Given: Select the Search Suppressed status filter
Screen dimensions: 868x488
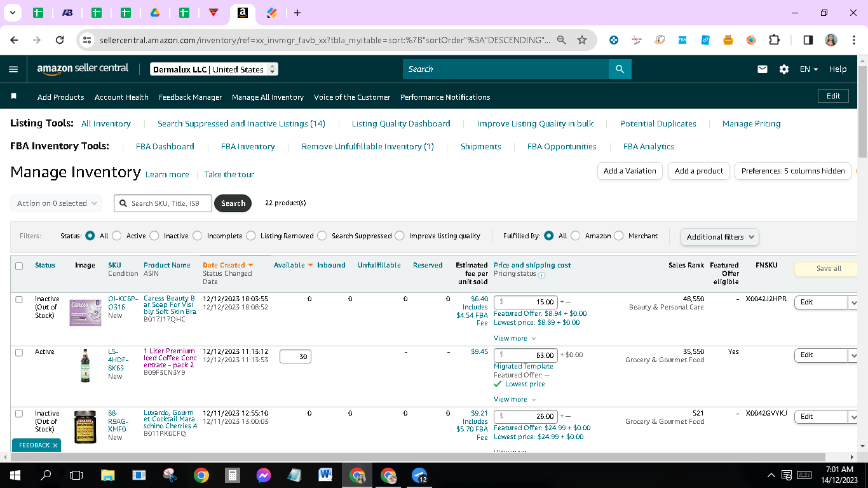Looking at the screenshot, I should click(x=322, y=236).
